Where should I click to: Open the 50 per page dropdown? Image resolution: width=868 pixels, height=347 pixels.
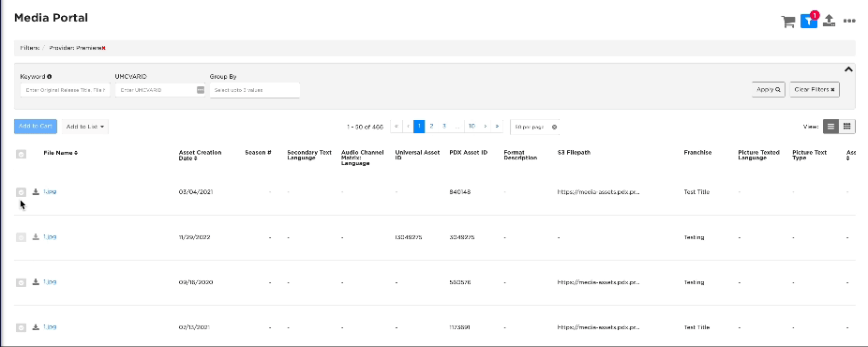click(534, 127)
